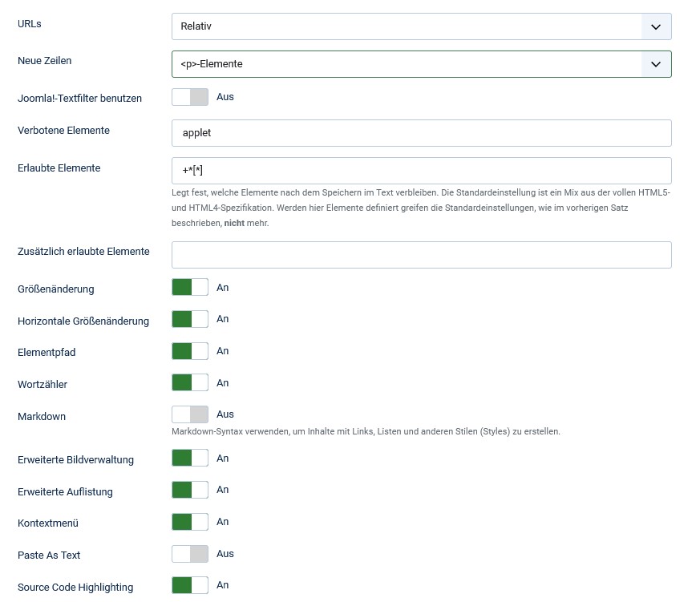Image resolution: width=700 pixels, height=602 pixels.
Task: Turn off Horizontale Größenänderung switch
Action: pos(190,319)
